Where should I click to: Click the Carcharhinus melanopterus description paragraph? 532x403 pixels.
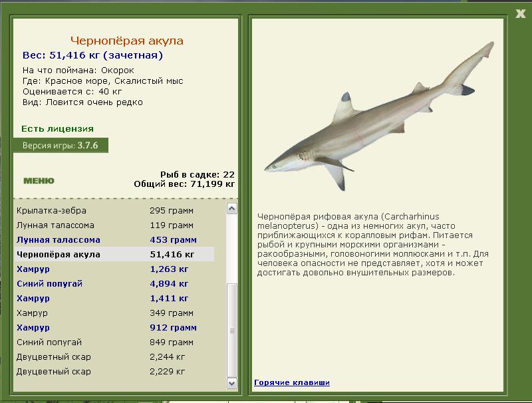click(x=372, y=244)
